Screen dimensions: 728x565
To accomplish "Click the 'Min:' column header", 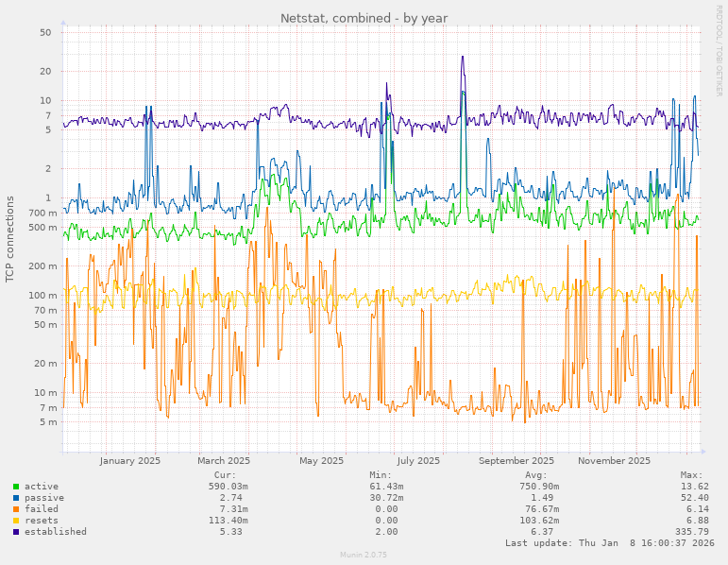I will point(381,475).
